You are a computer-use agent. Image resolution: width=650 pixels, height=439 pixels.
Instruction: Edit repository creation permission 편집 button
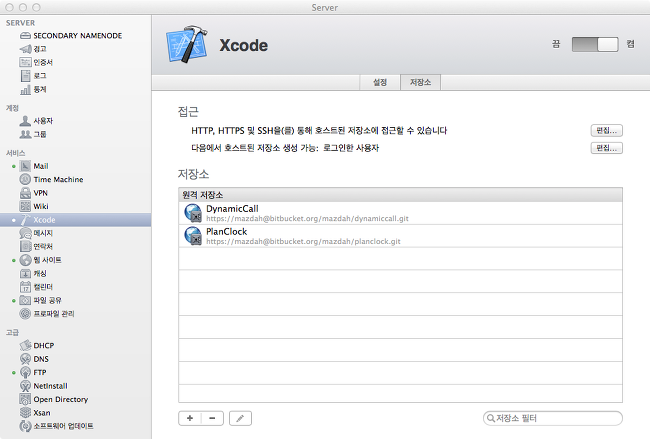pyautogui.click(x=606, y=148)
